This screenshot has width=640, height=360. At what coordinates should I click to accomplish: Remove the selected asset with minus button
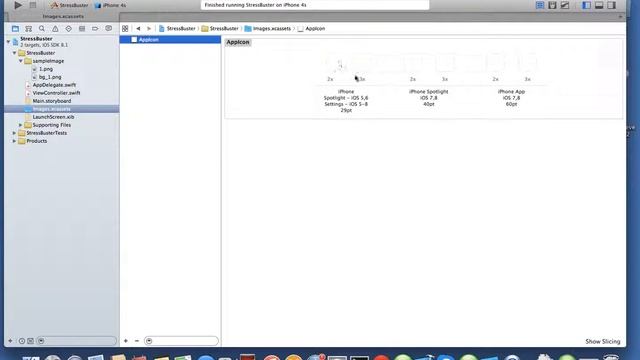coord(137,341)
